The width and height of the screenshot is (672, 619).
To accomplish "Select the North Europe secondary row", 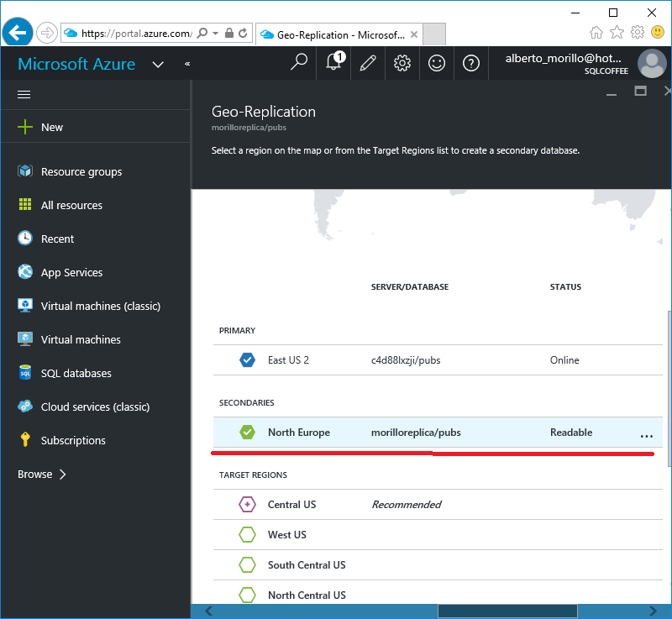I will (438, 433).
